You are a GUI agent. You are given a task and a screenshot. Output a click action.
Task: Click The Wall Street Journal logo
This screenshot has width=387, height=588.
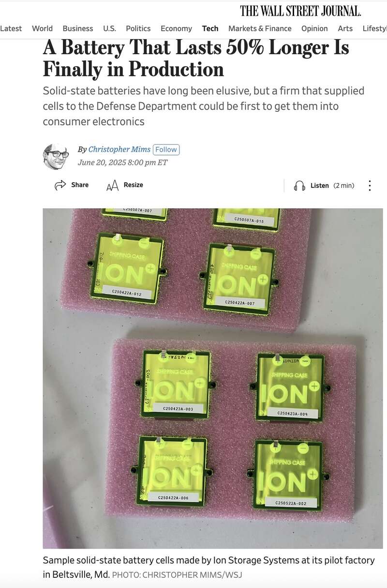(300, 11)
